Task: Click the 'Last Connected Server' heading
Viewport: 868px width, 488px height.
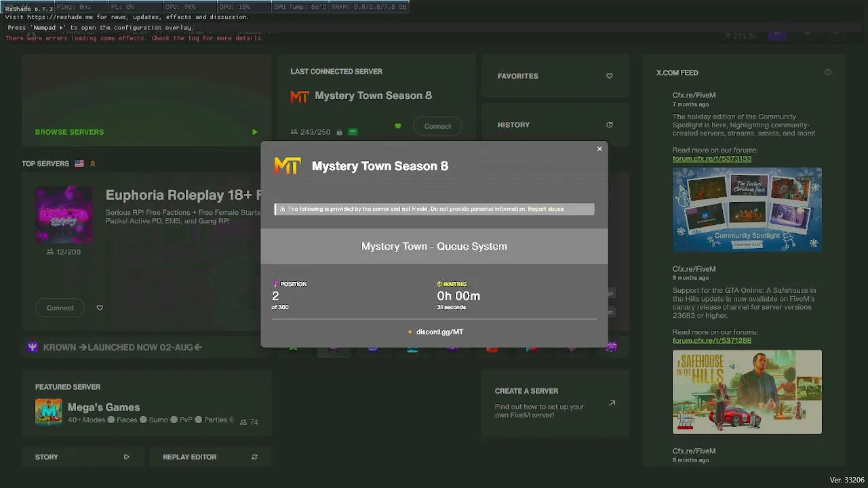Action: click(336, 71)
